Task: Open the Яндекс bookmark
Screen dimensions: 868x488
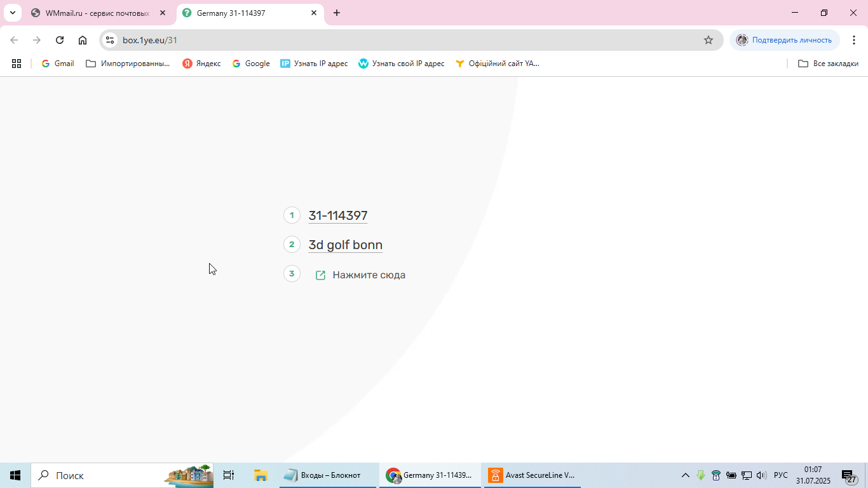Action: 201,64
